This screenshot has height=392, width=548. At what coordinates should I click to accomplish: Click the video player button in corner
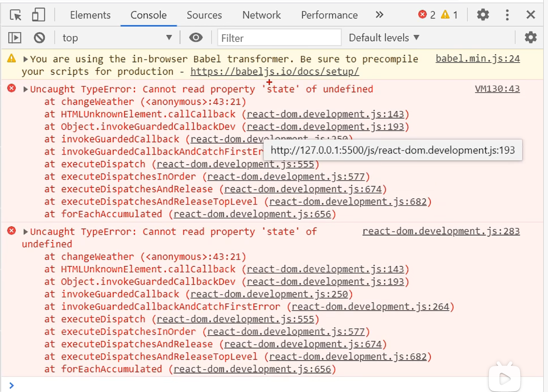click(505, 378)
